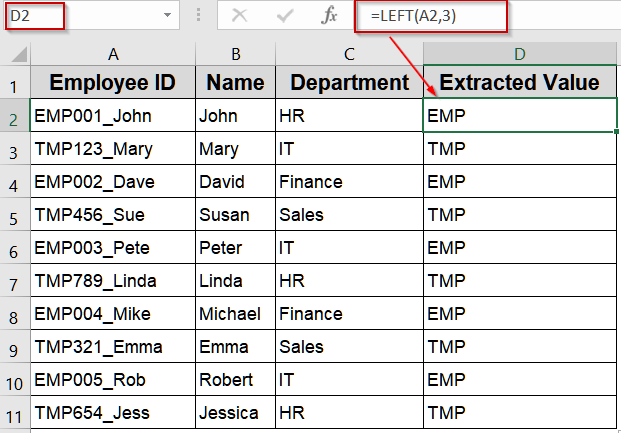Image resolution: width=621 pixels, height=433 pixels.
Task: Select the Finance cell in David's row
Action: click(x=349, y=181)
